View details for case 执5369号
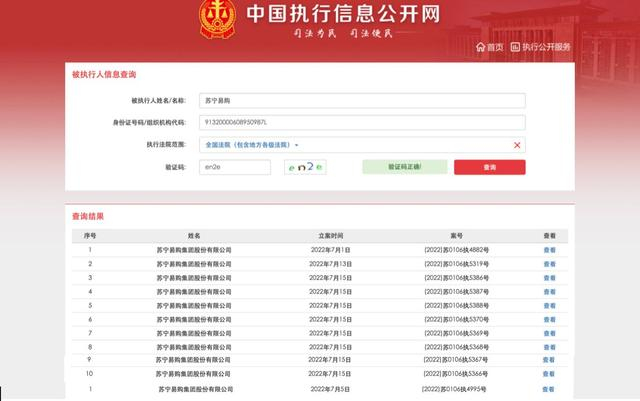Image resolution: width=640 pixels, height=401 pixels. [549, 333]
